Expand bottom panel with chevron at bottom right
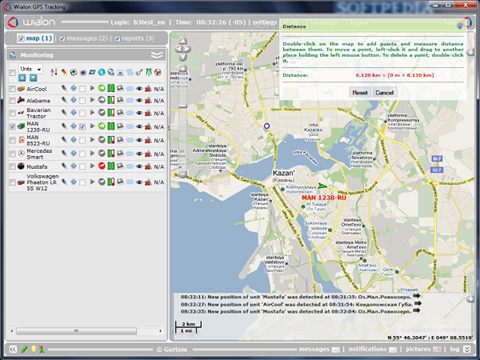Screen dimensions: 480x360 (x=467, y=349)
